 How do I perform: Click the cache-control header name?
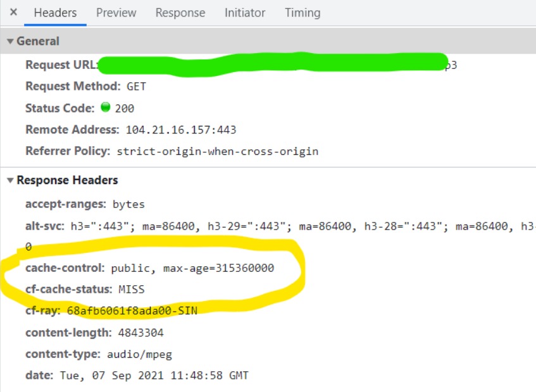[65, 268]
